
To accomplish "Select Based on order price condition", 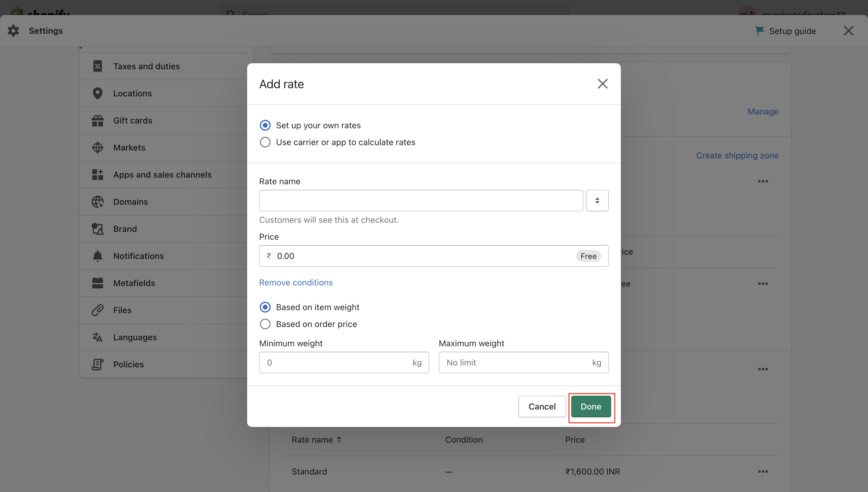I will click(265, 323).
